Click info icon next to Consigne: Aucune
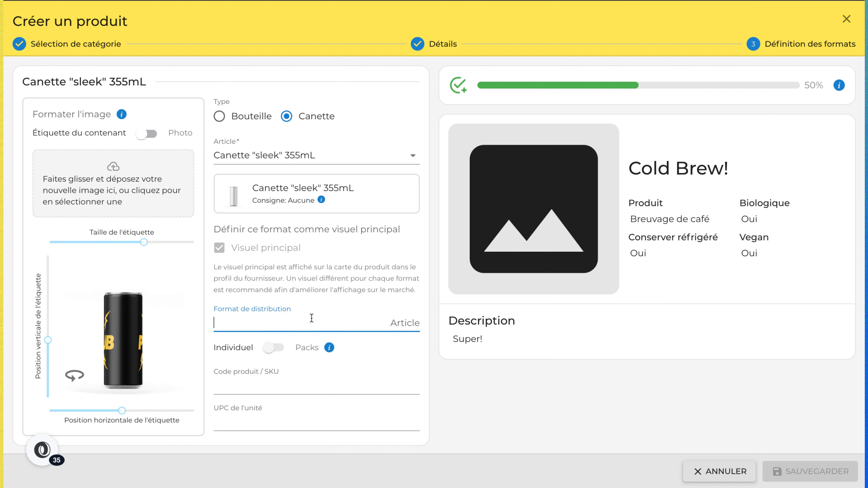This screenshot has height=488, width=868. click(321, 200)
